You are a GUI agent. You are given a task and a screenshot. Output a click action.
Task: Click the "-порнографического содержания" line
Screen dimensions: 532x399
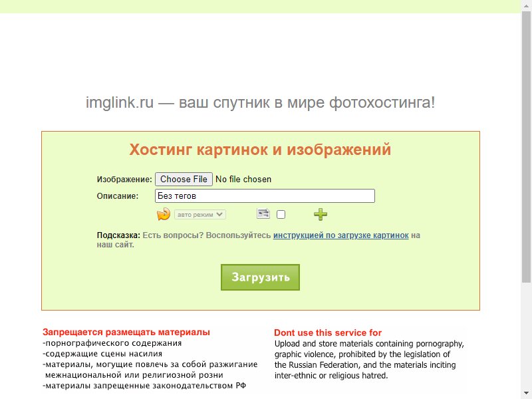pos(112,343)
